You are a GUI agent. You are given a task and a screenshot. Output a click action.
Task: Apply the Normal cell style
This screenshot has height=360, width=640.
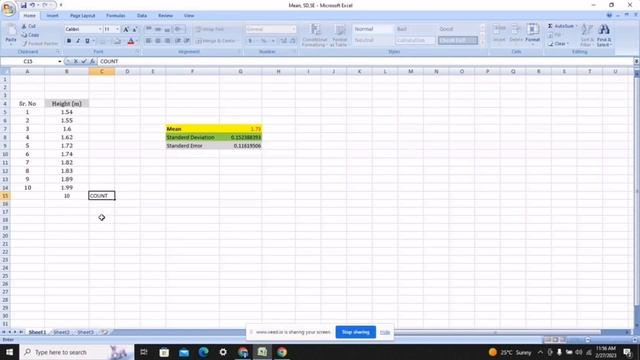pyautogui.click(x=372, y=29)
